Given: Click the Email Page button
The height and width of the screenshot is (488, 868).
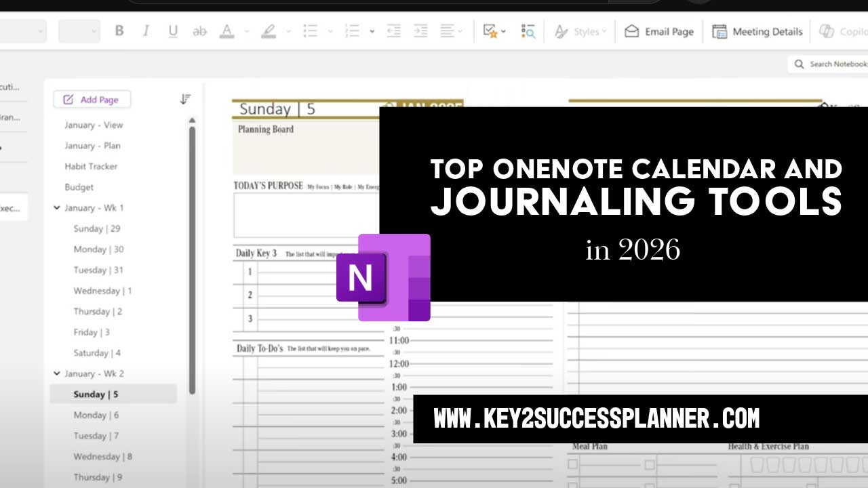Looking at the screenshot, I should pos(659,31).
